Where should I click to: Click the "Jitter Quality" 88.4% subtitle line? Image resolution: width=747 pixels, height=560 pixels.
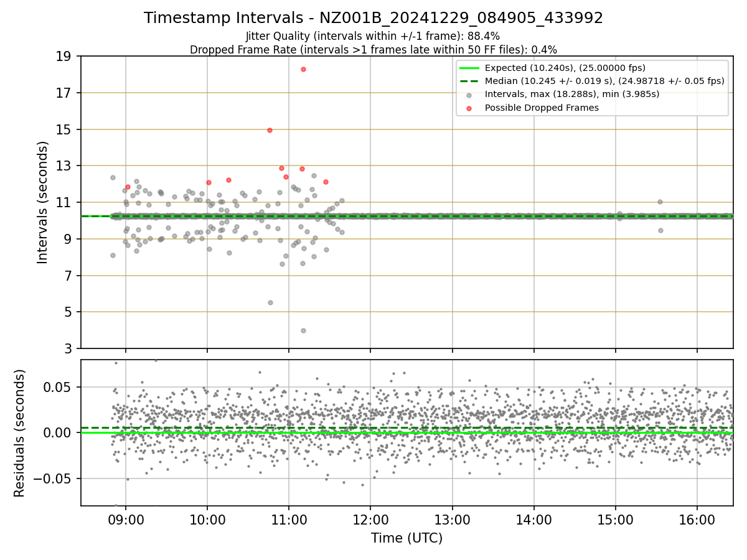[373, 36]
